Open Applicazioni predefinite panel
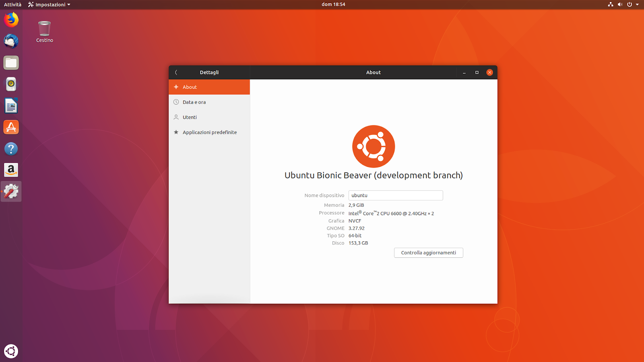The image size is (644, 362). pyautogui.click(x=209, y=132)
